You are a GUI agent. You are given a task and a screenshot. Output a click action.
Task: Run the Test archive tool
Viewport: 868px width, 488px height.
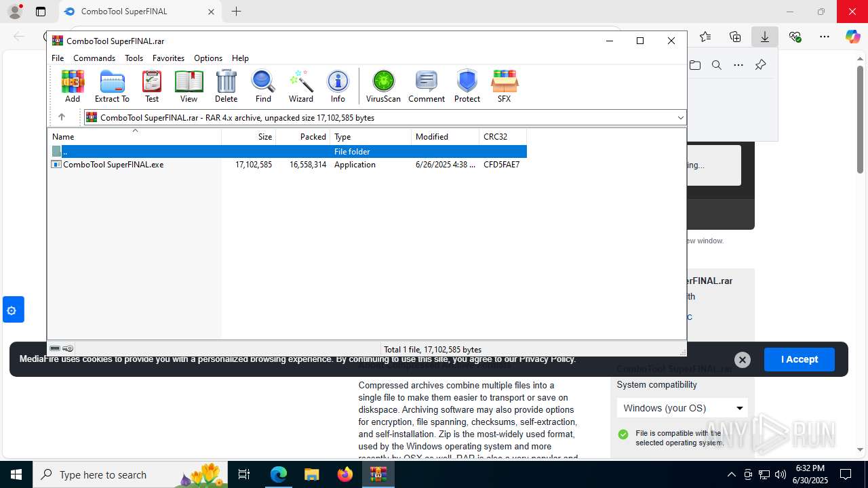[152, 86]
